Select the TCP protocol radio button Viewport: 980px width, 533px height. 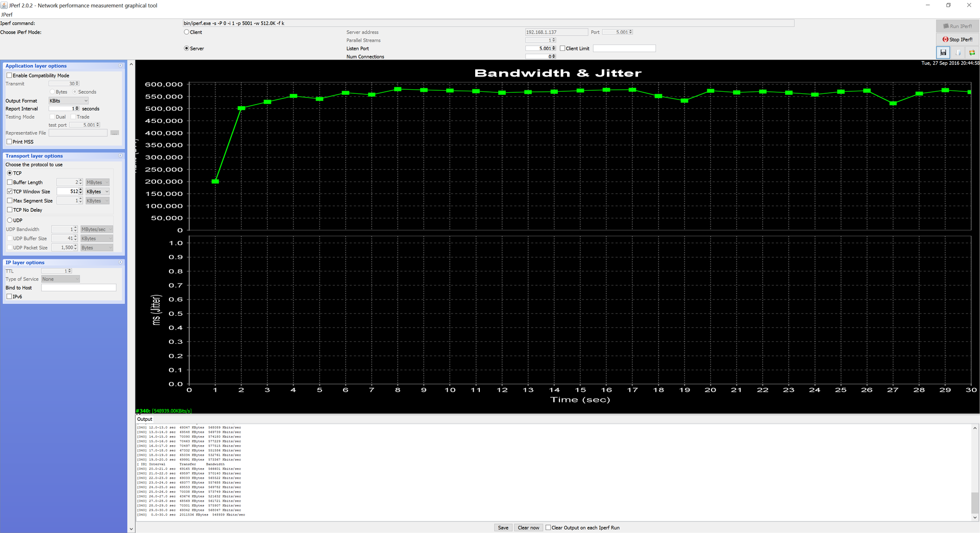point(10,173)
